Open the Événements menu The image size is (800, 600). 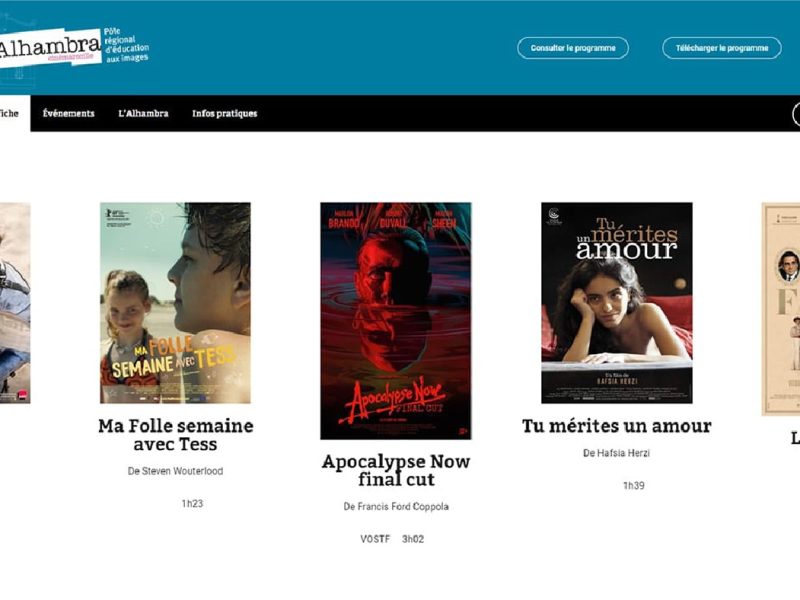tap(68, 113)
